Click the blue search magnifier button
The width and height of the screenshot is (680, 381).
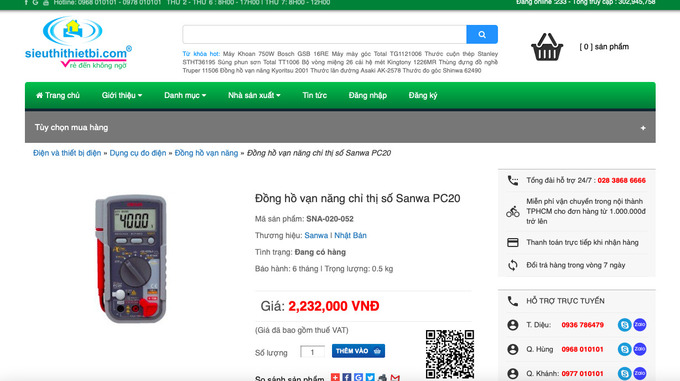pos(482,34)
